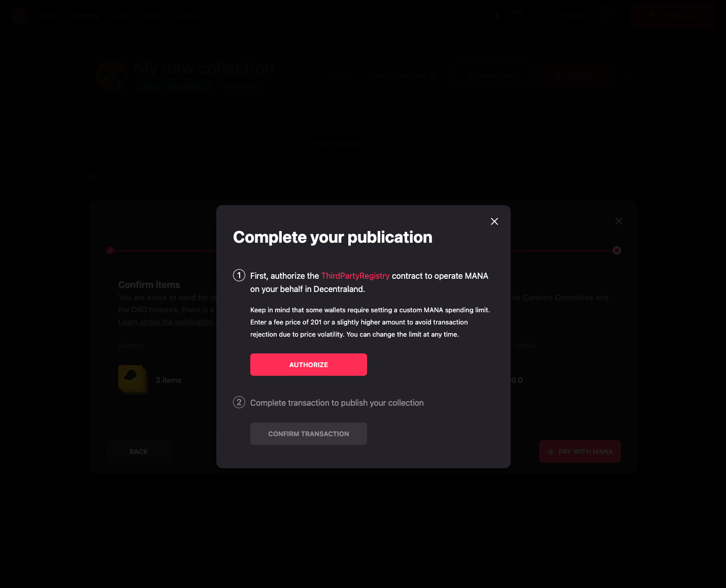Close the dimmed Confirm items panel
Viewport: 726px width, 588px height.
[x=619, y=221]
